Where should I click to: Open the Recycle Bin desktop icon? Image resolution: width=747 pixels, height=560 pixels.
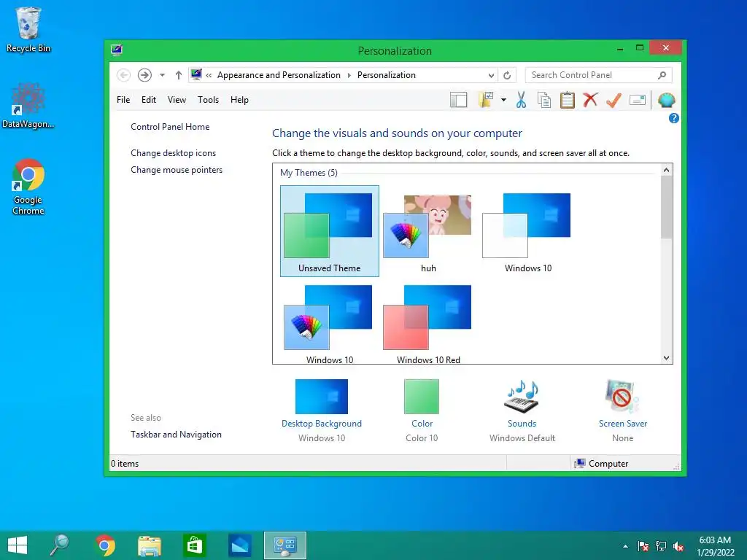tap(28, 29)
